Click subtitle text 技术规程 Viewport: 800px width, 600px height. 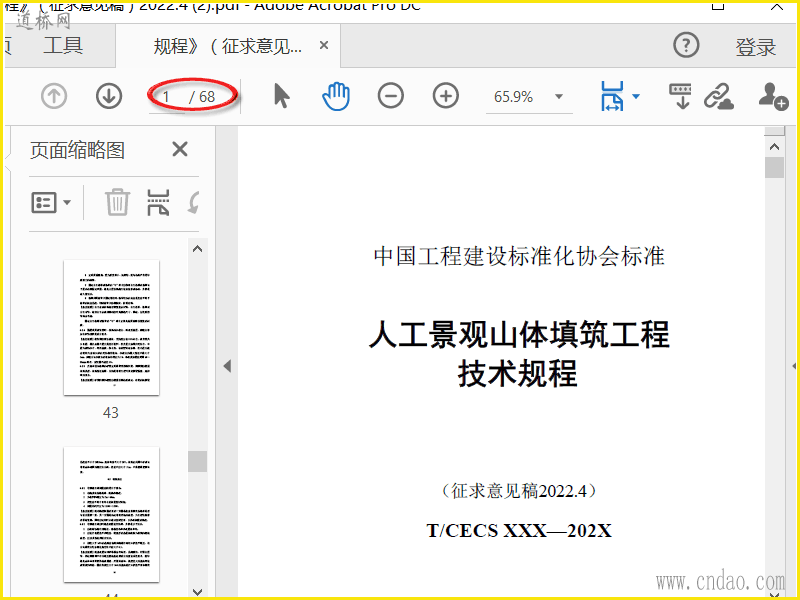517,373
